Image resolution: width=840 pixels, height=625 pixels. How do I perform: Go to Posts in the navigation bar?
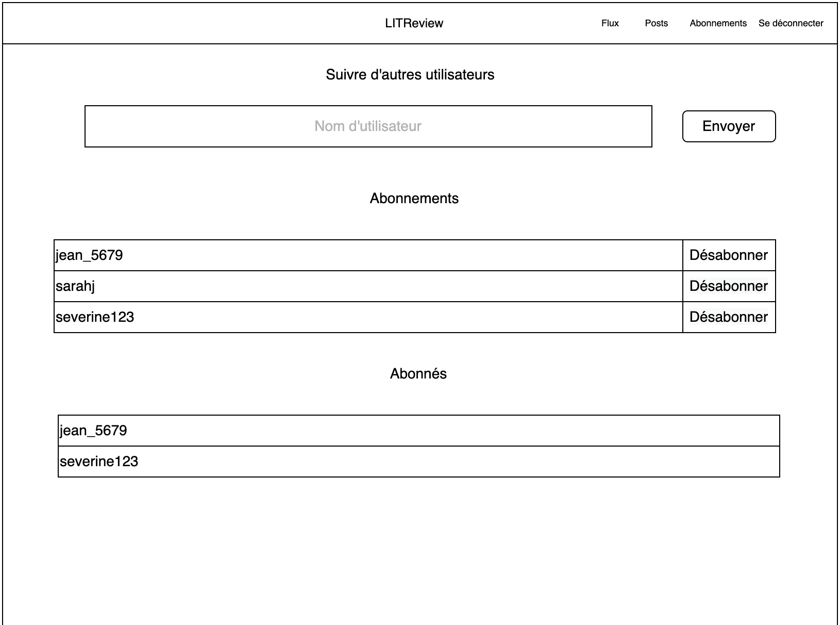click(x=656, y=23)
